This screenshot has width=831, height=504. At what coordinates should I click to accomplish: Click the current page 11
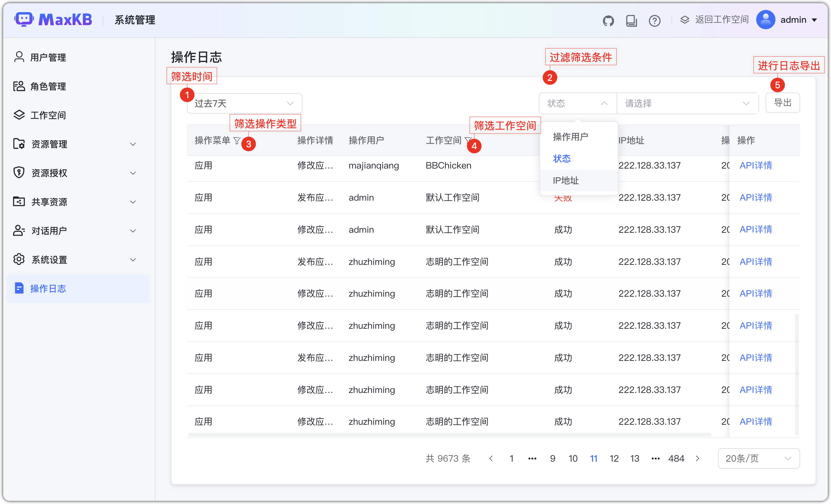(x=594, y=458)
